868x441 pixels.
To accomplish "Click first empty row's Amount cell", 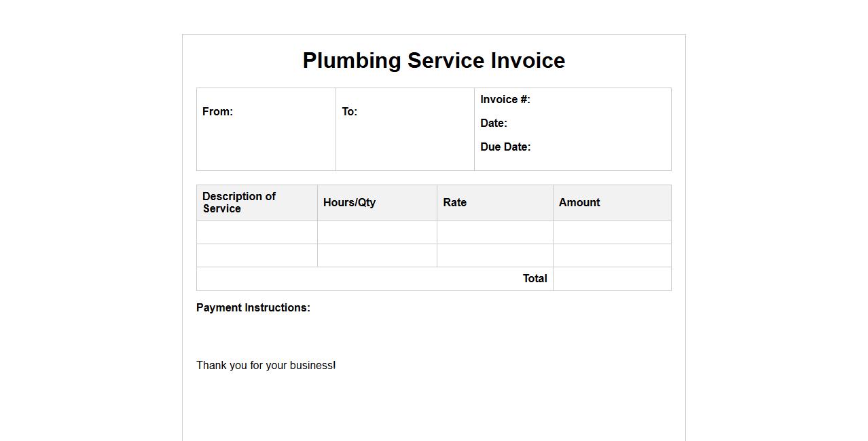I will [612, 232].
